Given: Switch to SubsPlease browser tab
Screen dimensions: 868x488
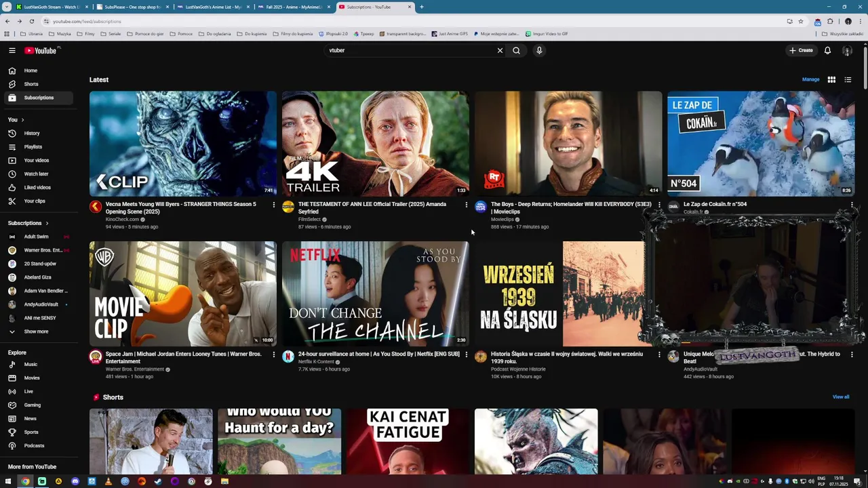Looking at the screenshot, I should [132, 7].
